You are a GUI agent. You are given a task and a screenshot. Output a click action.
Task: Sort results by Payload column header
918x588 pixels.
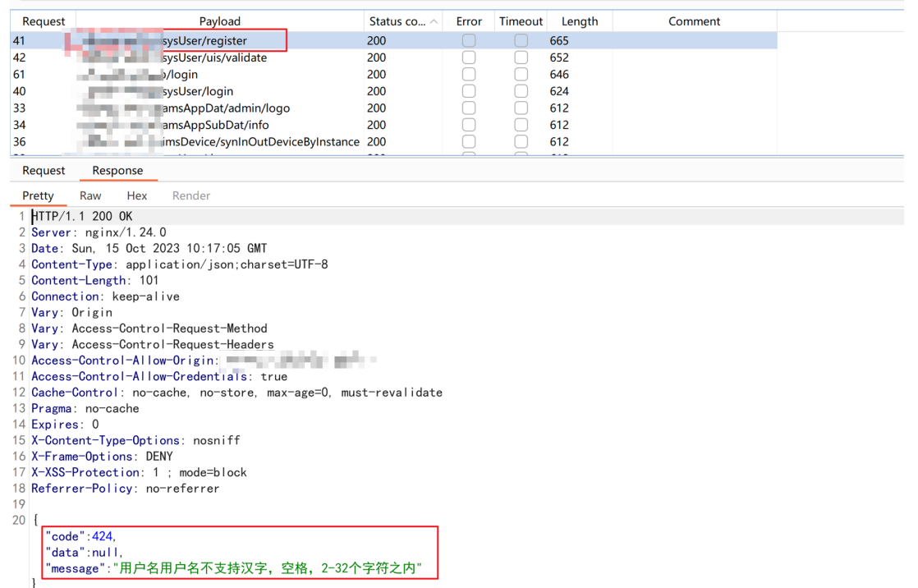click(219, 21)
